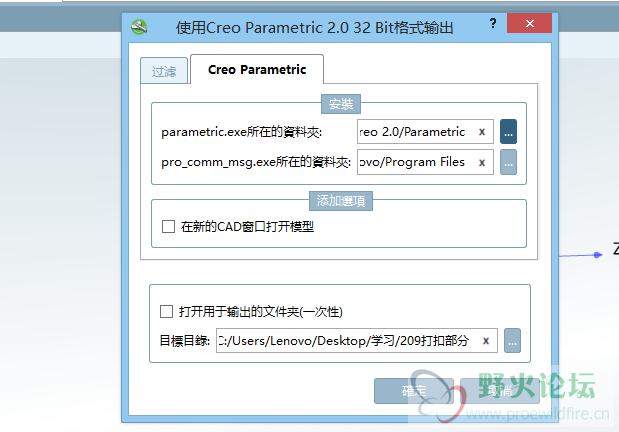Screen dimensions: 619x432
Task: Switch to the 过滤 tab
Action: pos(164,71)
